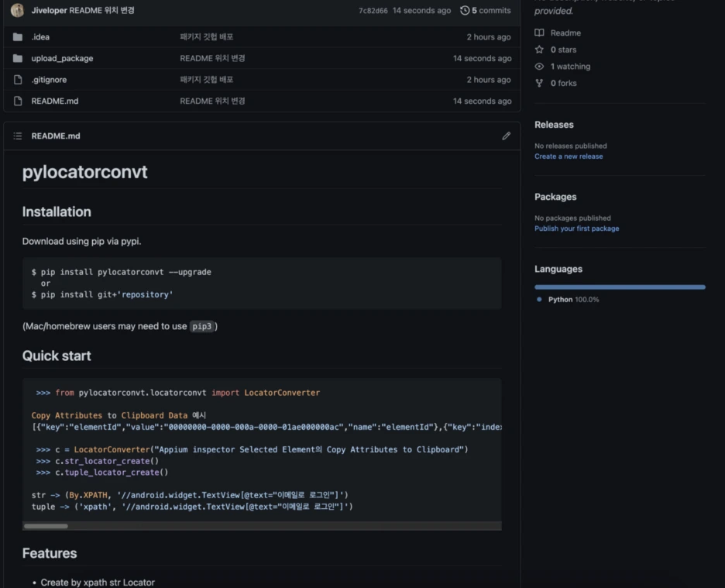The width and height of the screenshot is (725, 588).
Task: Open README outline list icon
Action: coord(18,136)
